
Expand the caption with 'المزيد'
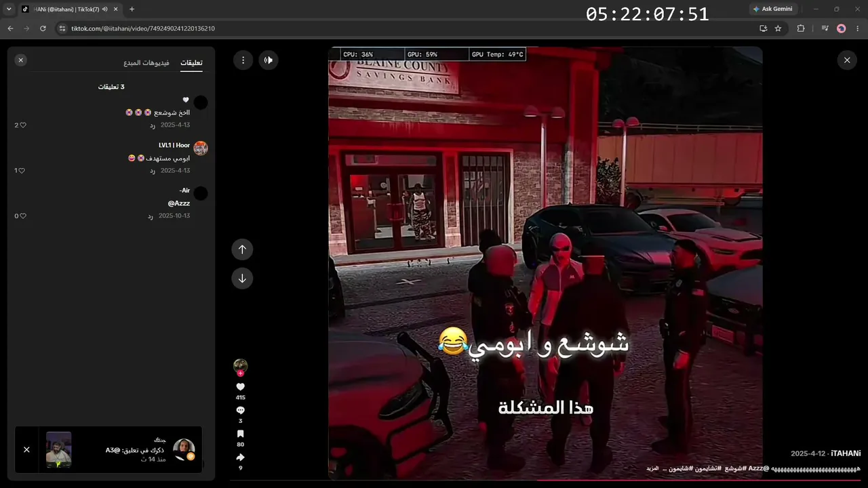click(x=652, y=469)
